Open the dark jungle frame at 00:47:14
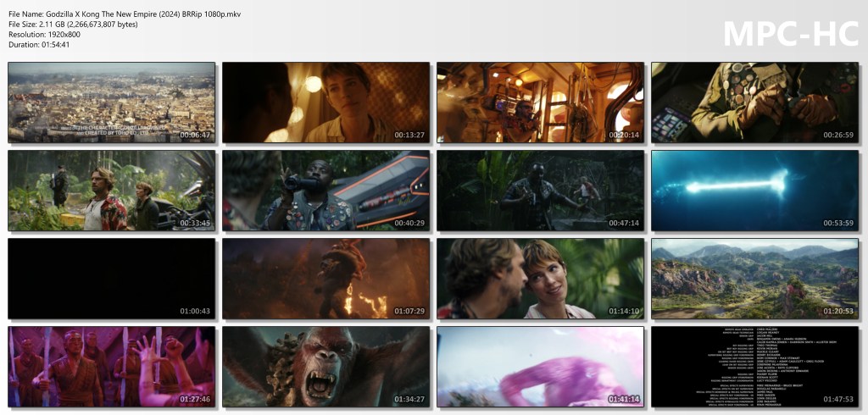This screenshot has width=868, height=415. (540, 191)
